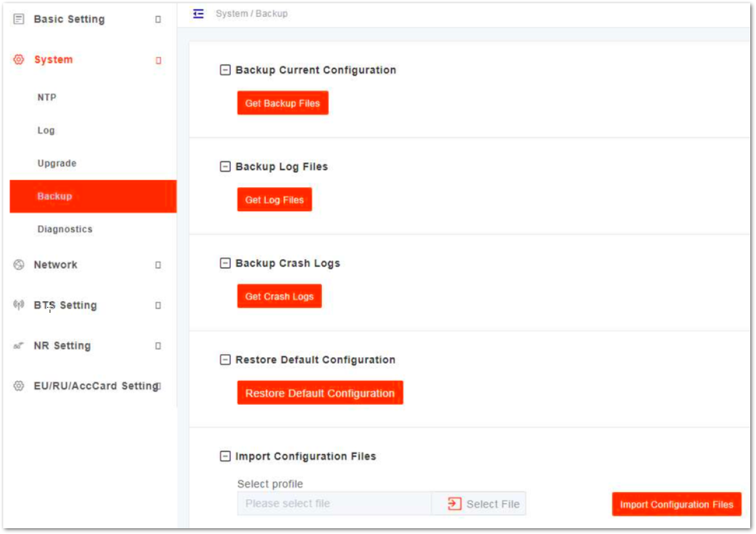
Task: Click the Restore Default Configuration heading text
Action: click(x=315, y=359)
